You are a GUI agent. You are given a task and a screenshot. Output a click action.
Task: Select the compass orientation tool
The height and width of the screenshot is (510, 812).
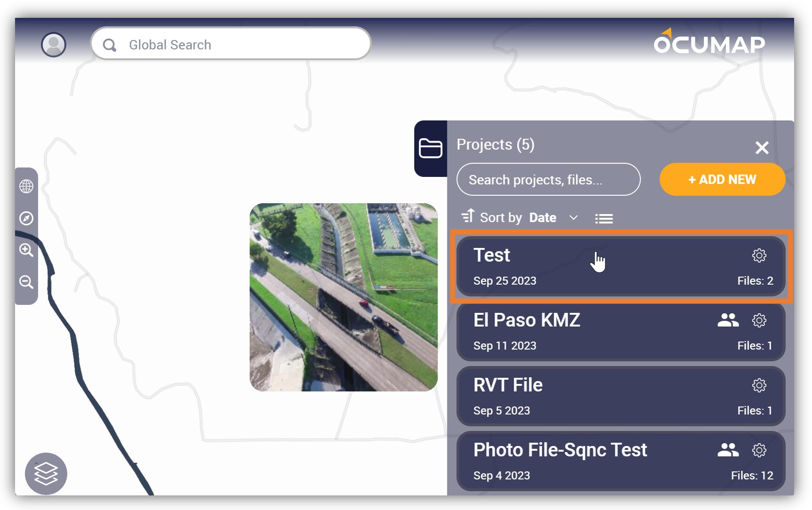[x=26, y=218]
